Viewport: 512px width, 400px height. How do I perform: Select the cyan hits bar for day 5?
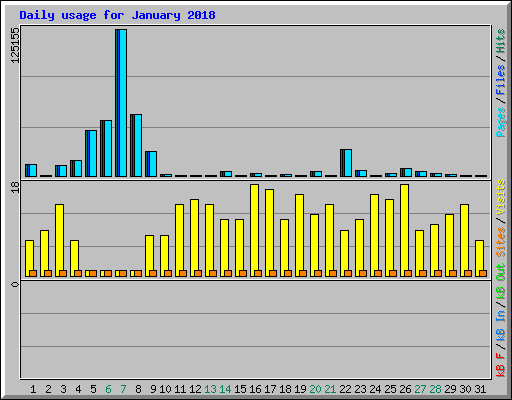(91, 153)
